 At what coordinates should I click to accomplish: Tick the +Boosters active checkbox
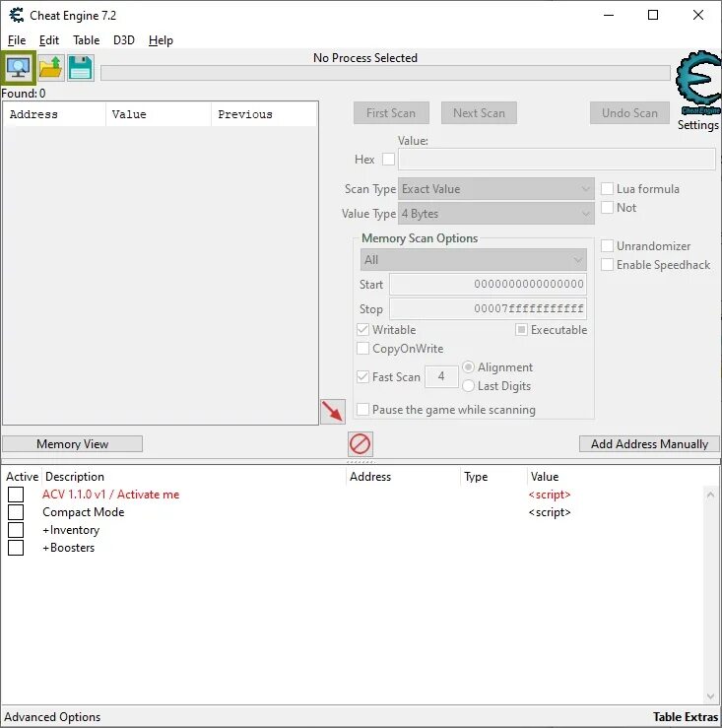(x=16, y=548)
